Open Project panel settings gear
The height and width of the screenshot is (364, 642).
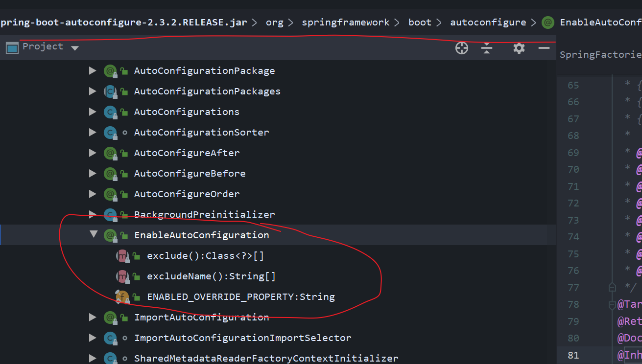tap(519, 48)
